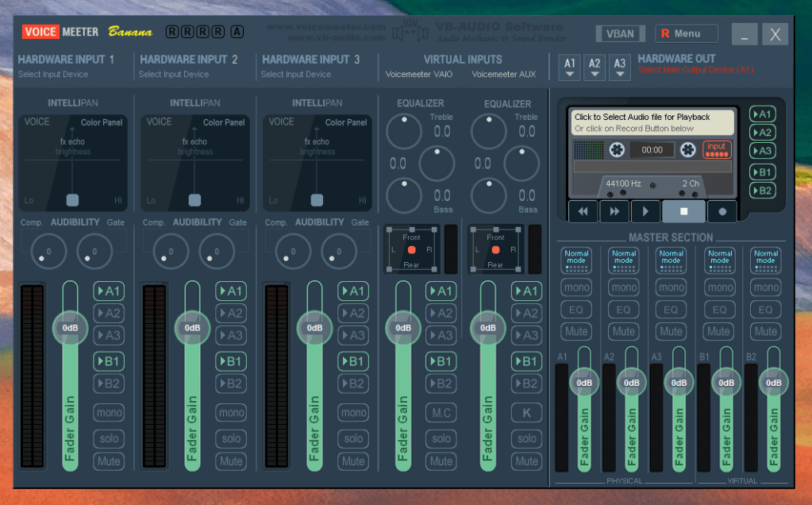Click the left cassette reel icon
The image size is (812, 505).
pos(616,150)
